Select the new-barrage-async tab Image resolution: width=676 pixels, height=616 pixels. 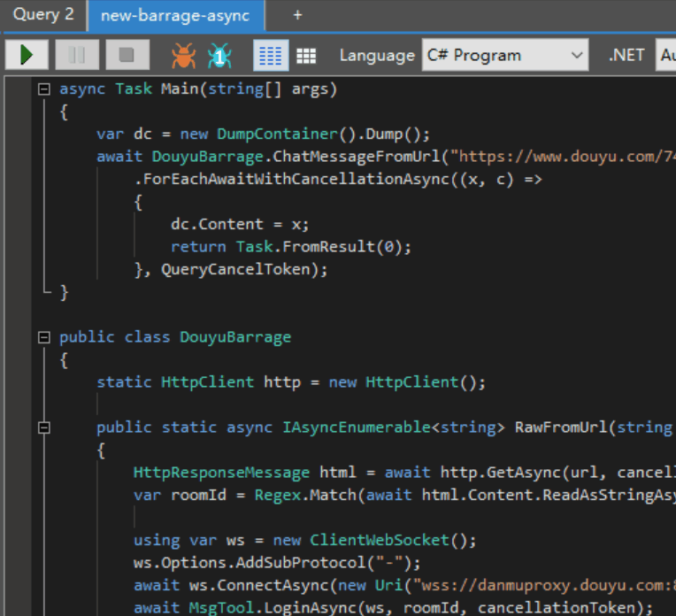176,16
